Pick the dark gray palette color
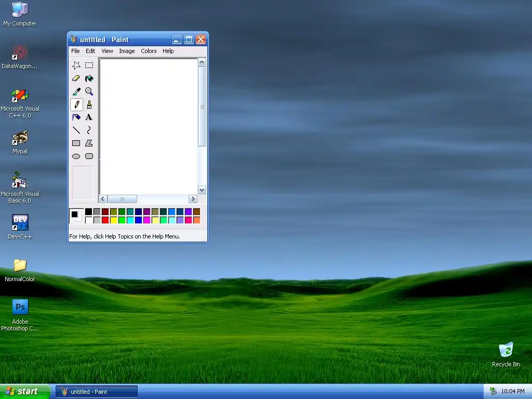 (x=97, y=212)
